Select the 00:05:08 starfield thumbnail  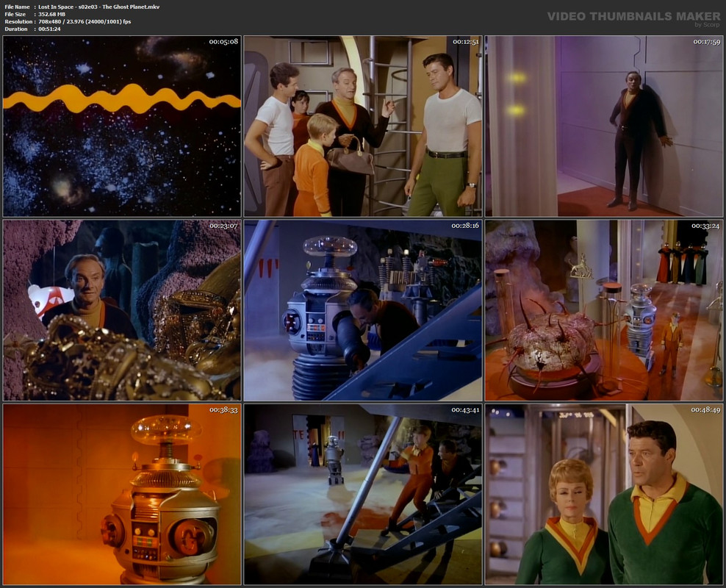(122, 126)
